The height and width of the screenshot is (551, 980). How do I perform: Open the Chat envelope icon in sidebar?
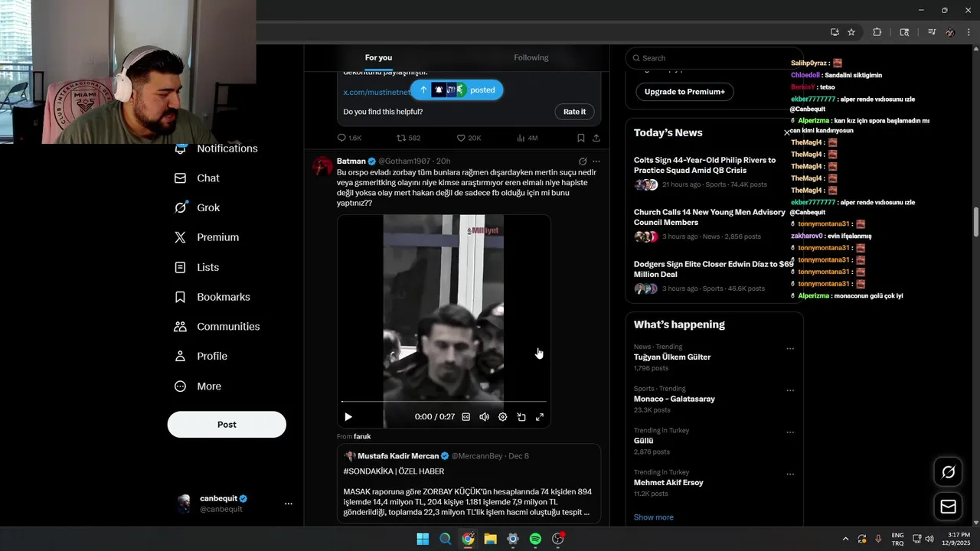click(x=180, y=178)
